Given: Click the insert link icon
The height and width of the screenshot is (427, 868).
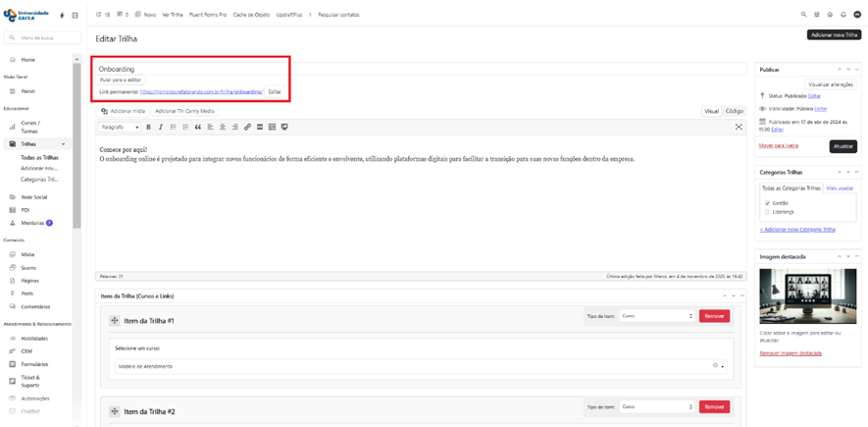Looking at the screenshot, I should (247, 127).
